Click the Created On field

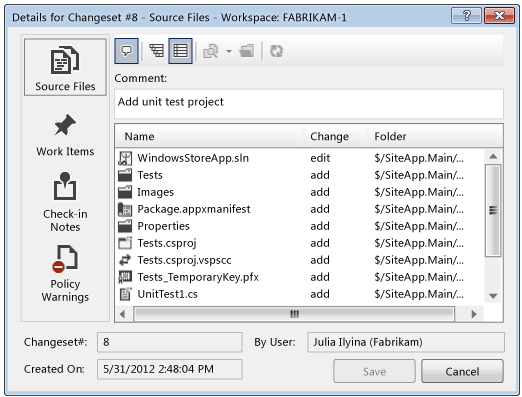pos(170,369)
